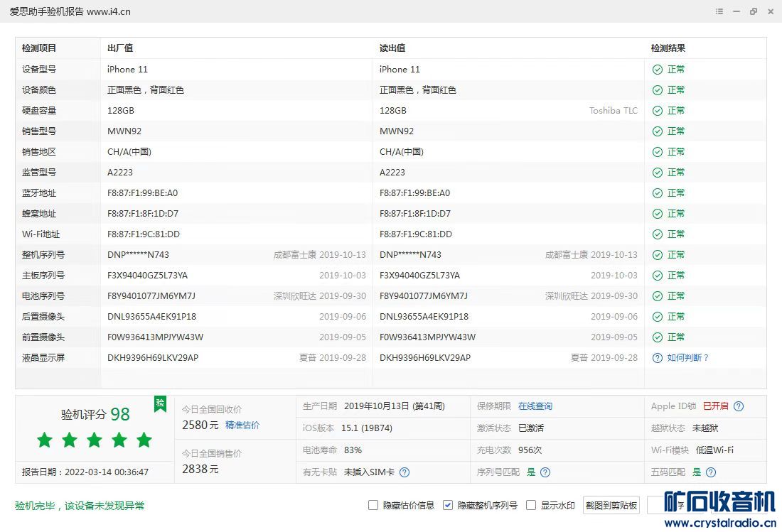This screenshot has width=782, height=532.
Task: Click the green check icon in 蜂窝地址 row
Action: click(658, 214)
